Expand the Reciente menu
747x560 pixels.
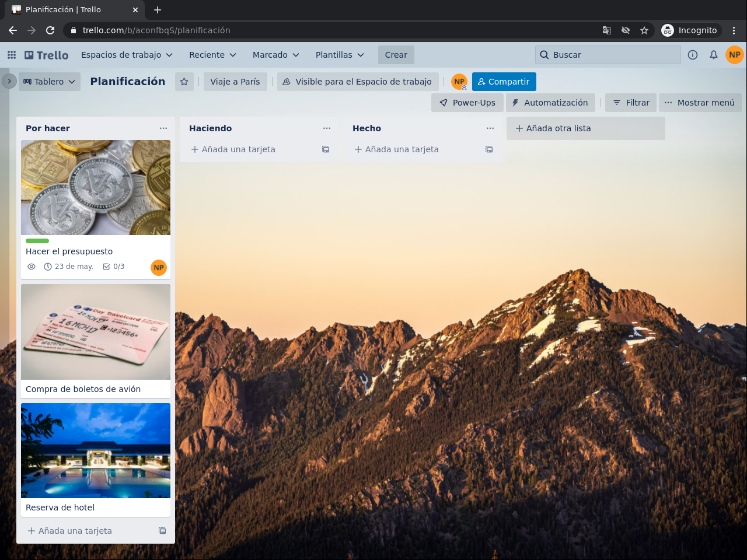(213, 55)
